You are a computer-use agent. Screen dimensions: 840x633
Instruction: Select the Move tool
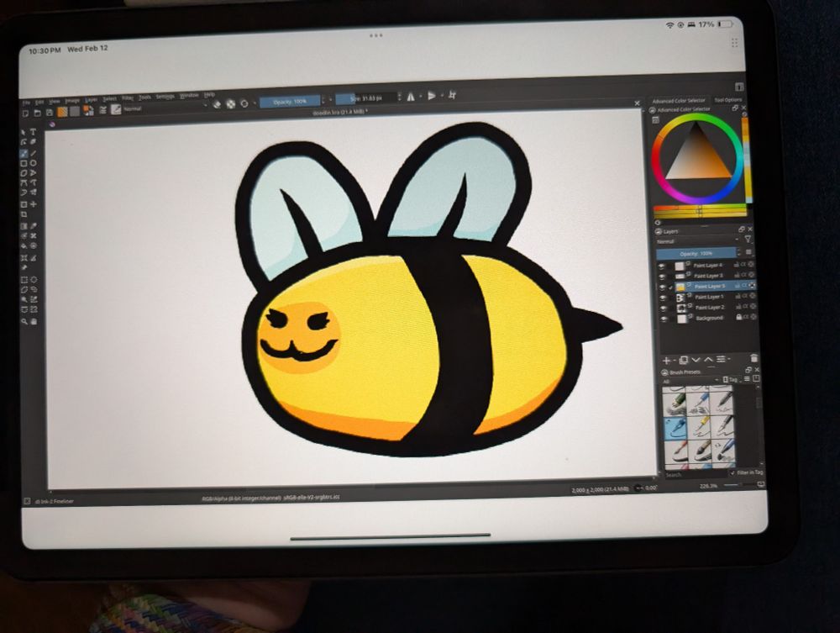[34, 204]
